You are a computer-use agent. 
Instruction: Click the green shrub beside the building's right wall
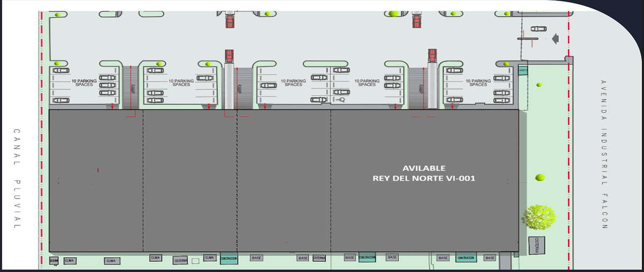click(539, 178)
